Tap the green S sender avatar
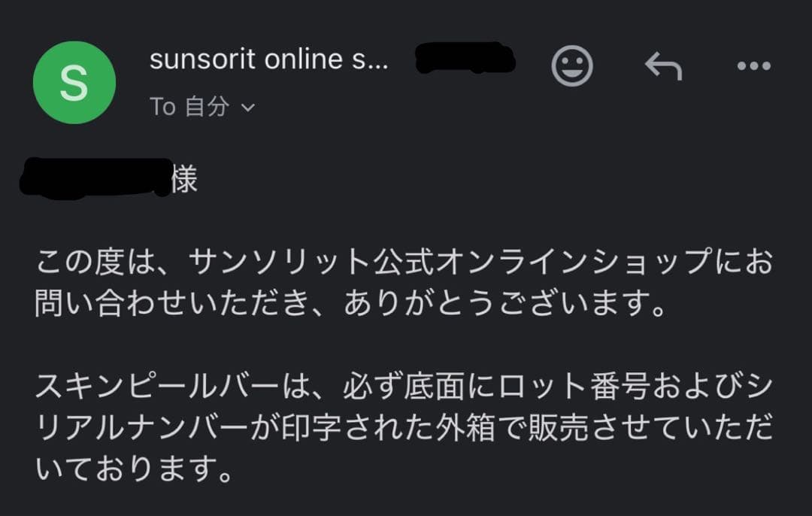 tap(74, 83)
